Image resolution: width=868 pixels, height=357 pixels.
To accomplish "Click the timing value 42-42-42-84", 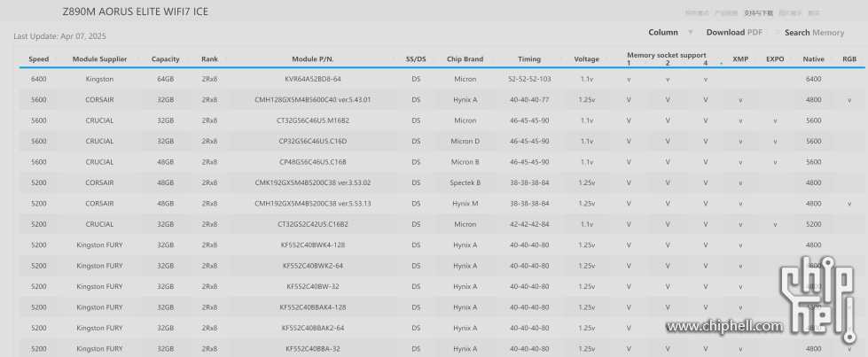I will click(529, 224).
